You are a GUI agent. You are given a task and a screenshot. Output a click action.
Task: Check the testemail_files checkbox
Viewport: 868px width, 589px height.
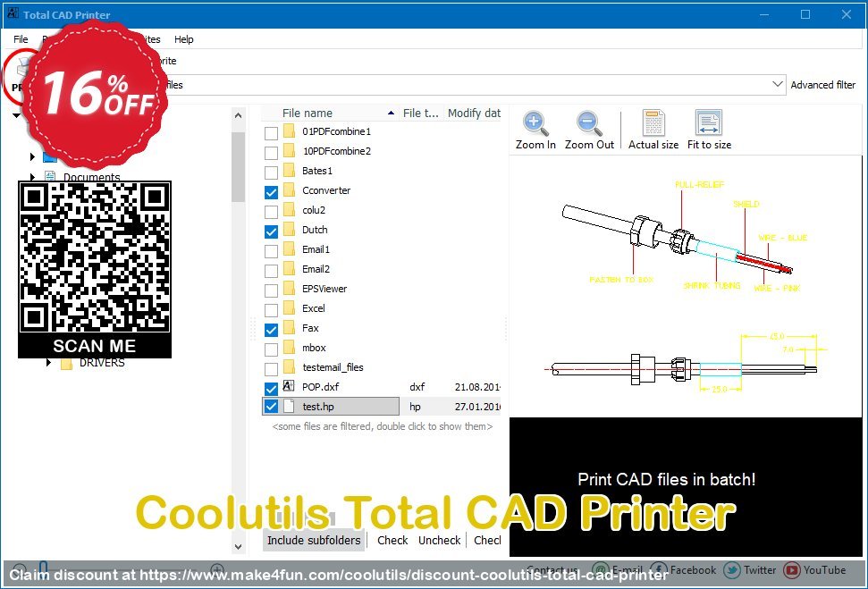point(271,368)
